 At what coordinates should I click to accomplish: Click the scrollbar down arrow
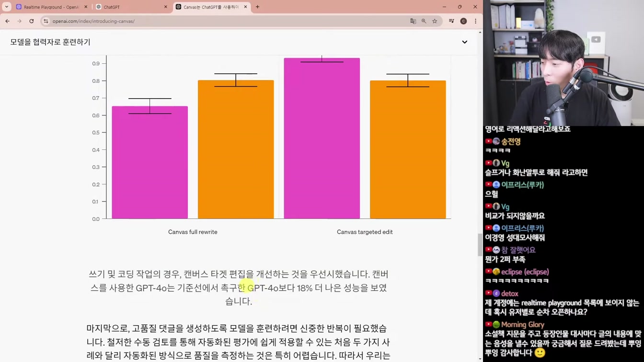click(480, 359)
